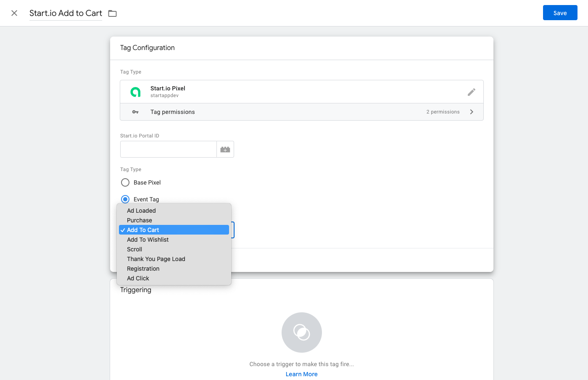Choose Purchase from the dropdown list
This screenshot has height=380, width=588.
click(174, 220)
